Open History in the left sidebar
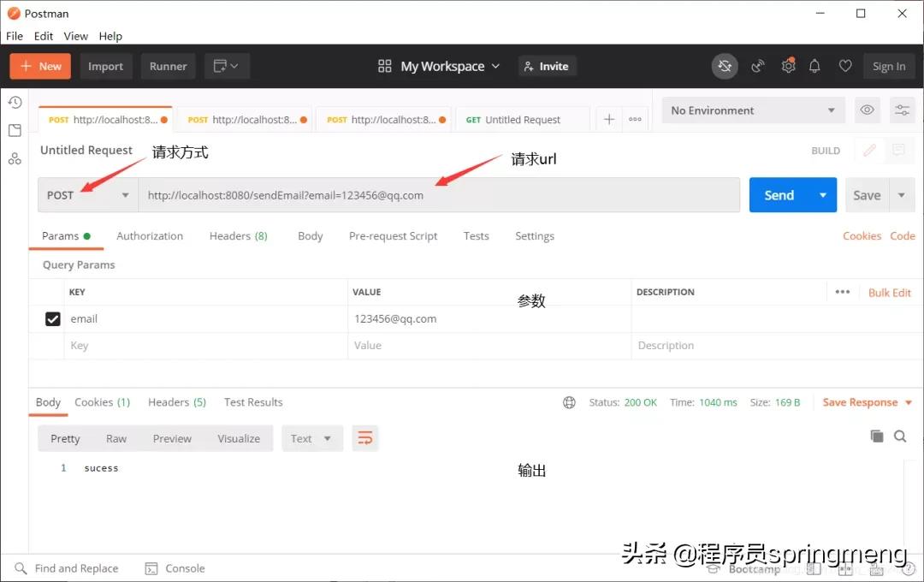Screen dimensions: 924x582 tap(14, 101)
